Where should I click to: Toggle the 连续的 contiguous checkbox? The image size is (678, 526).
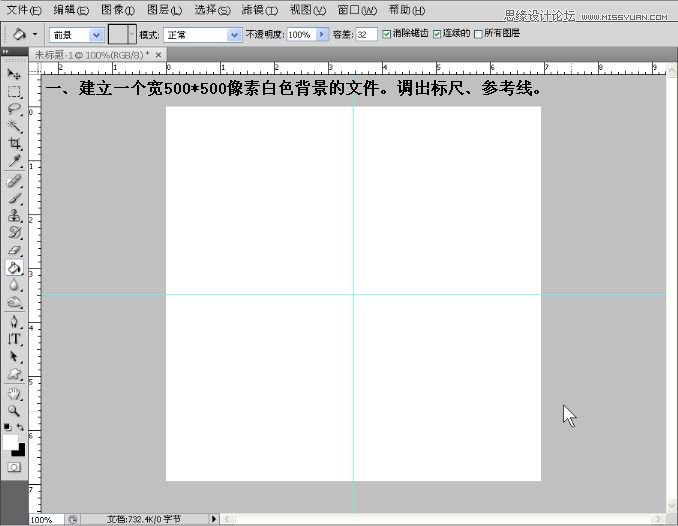click(437, 34)
